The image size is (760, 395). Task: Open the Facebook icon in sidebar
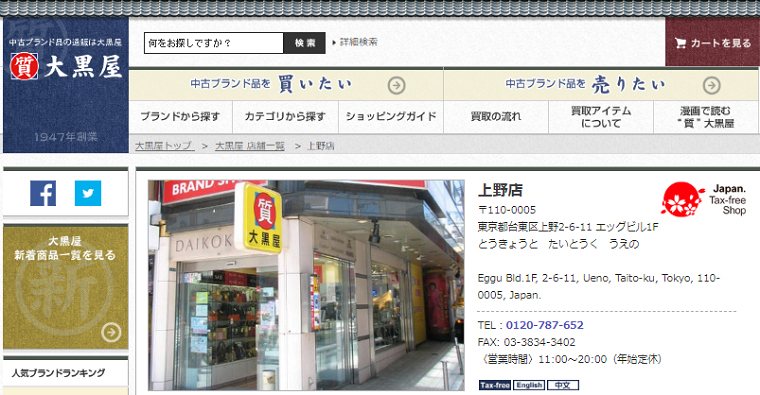[x=43, y=193]
